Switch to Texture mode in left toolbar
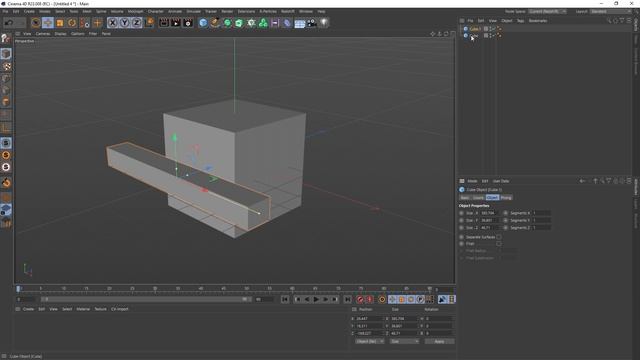The width and height of the screenshot is (640, 360). [6, 66]
